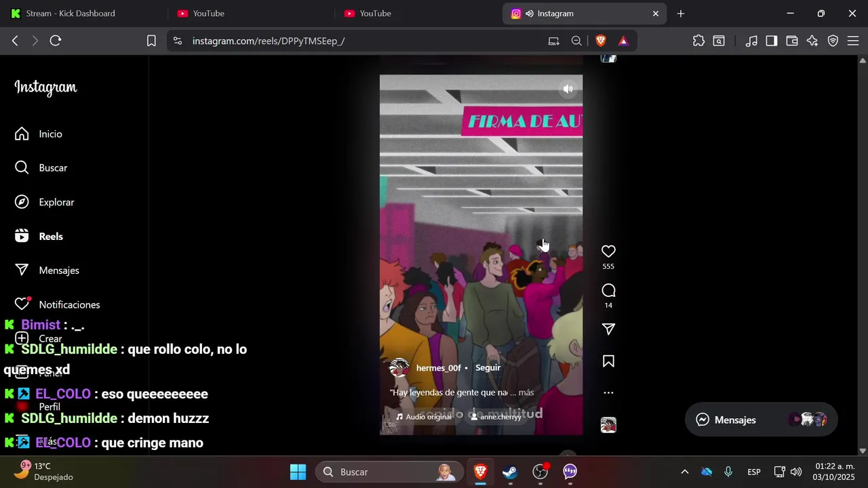Open volume control in system tray

pos(796,472)
